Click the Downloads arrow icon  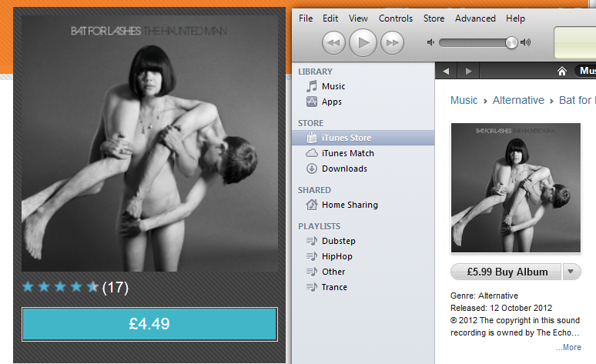pyautogui.click(x=312, y=169)
